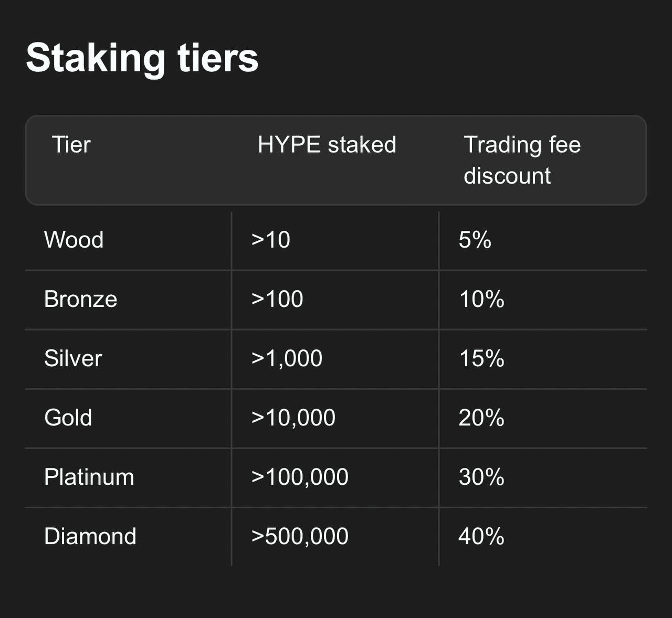Click the Bronze tier name
This screenshot has width=672, height=618.
tap(81, 299)
